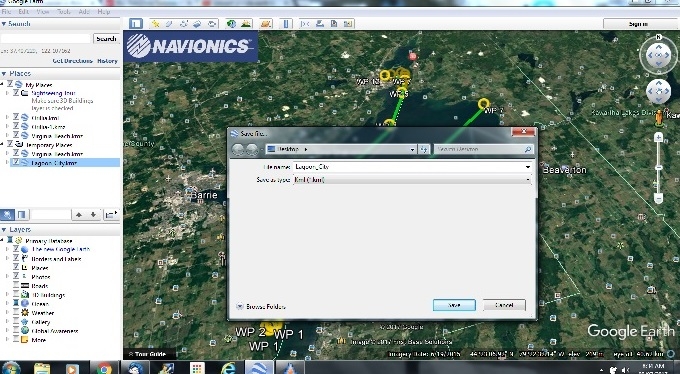Click the print icon in toolbar
Screen dimensions: 680x374
(x=320, y=24)
